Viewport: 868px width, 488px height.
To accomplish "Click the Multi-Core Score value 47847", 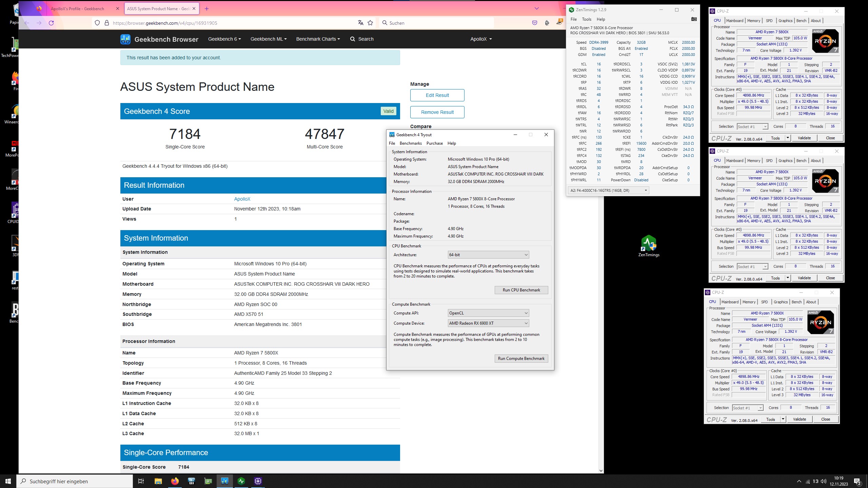I will click(x=324, y=134).
